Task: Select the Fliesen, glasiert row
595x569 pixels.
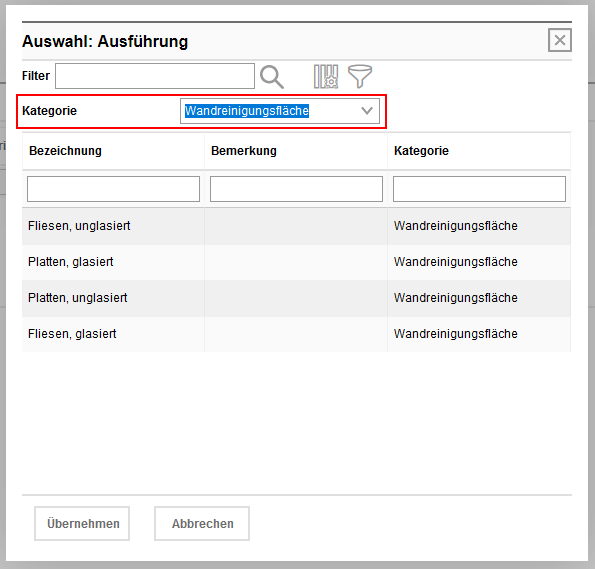Action: pyautogui.click(x=296, y=334)
